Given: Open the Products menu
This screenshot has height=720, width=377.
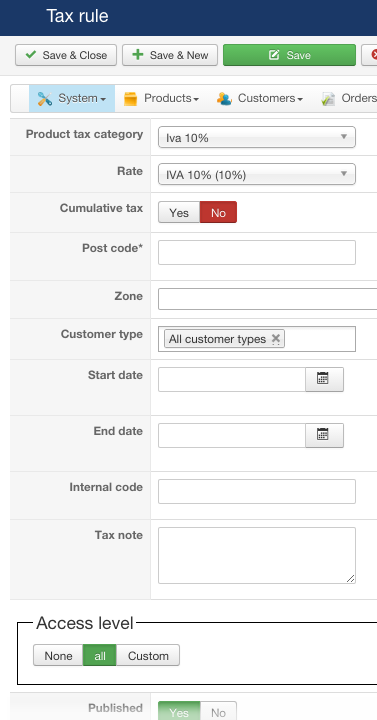Looking at the screenshot, I should (x=161, y=99).
